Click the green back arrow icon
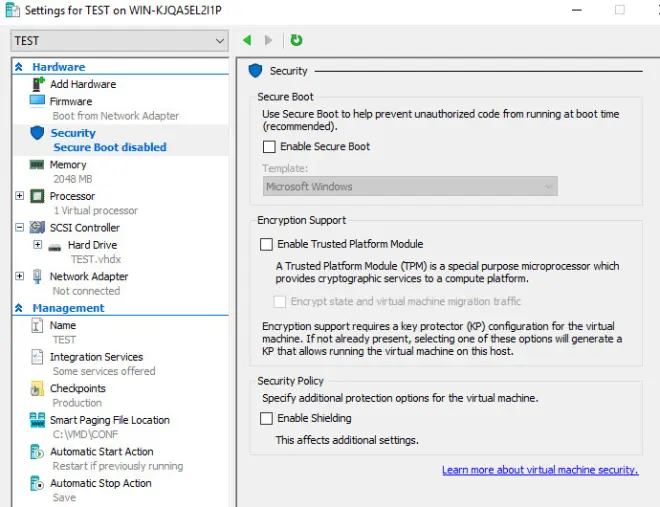Image resolution: width=660 pixels, height=507 pixels. (x=247, y=40)
